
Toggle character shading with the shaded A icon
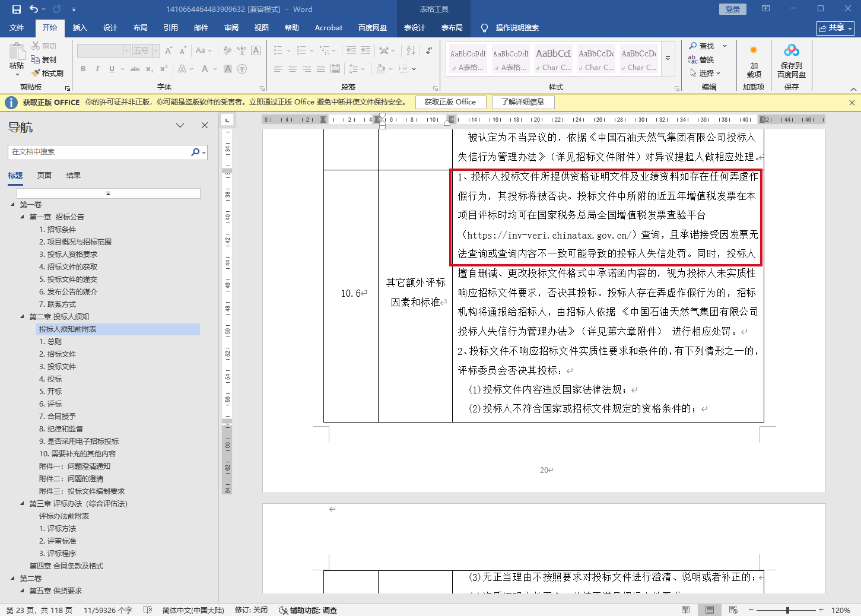227,69
